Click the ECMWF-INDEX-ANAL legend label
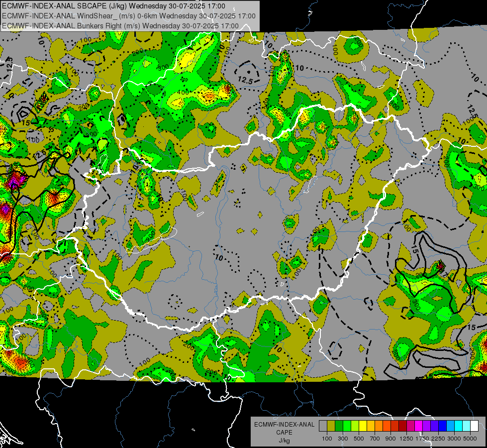The image size is (487, 448). click(x=284, y=425)
